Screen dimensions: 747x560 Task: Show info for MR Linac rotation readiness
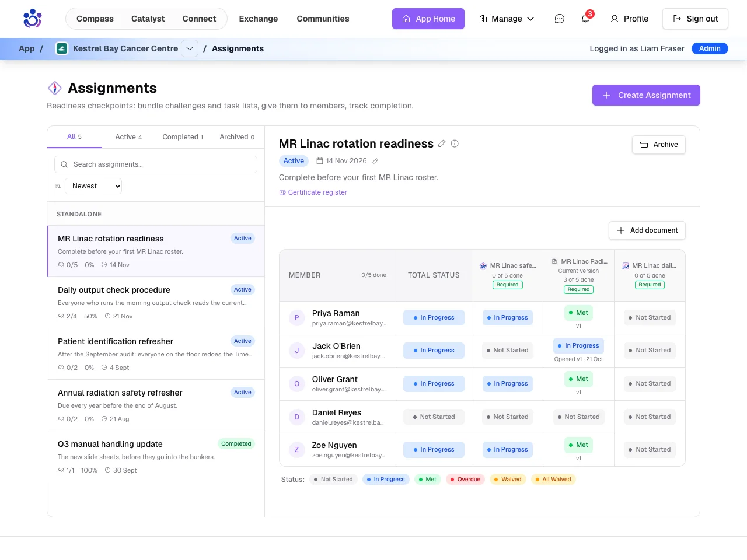[455, 143]
